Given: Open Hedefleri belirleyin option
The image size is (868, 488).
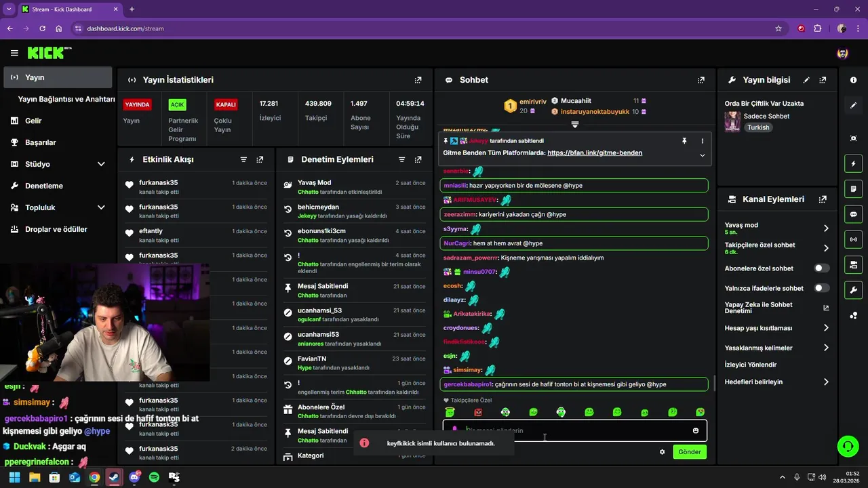Looking at the screenshot, I should click(776, 382).
